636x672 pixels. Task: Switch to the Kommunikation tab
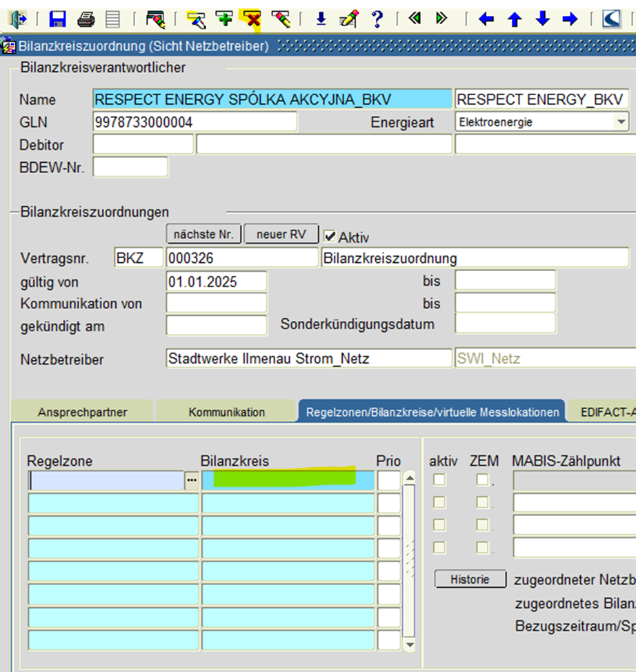[226, 412]
